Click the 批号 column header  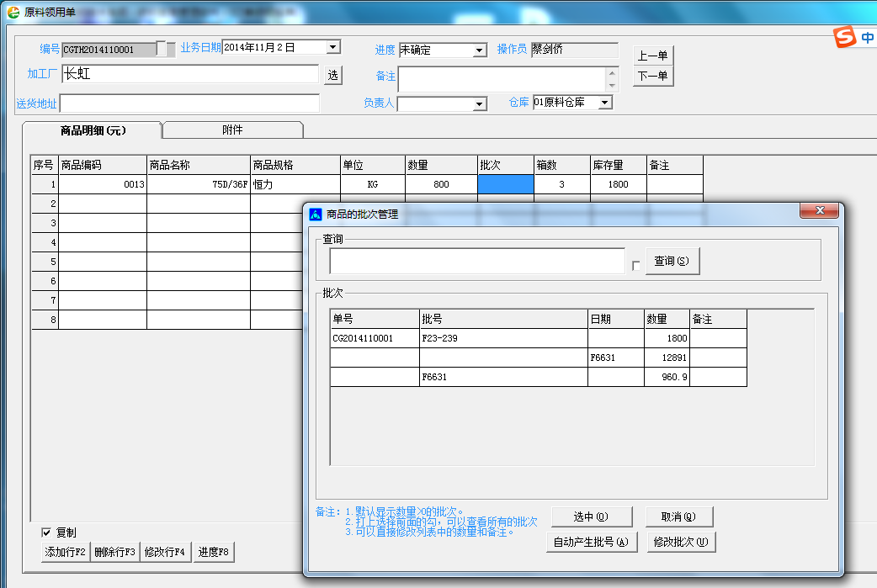coord(503,319)
